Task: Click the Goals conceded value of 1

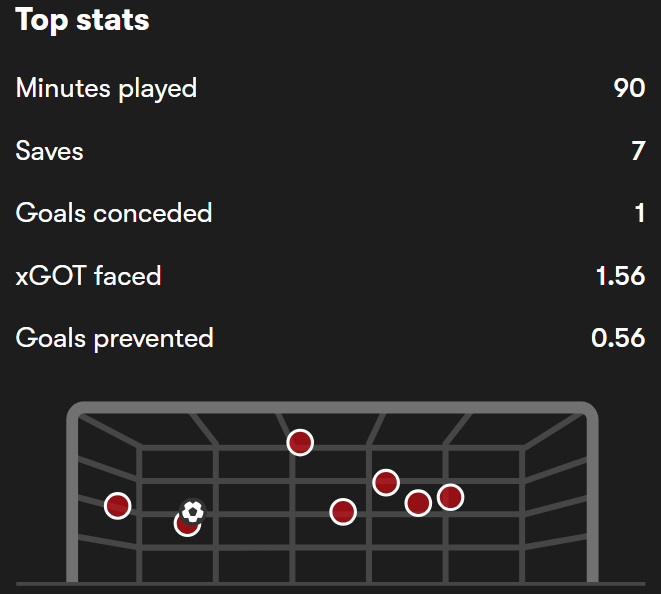Action: click(640, 213)
